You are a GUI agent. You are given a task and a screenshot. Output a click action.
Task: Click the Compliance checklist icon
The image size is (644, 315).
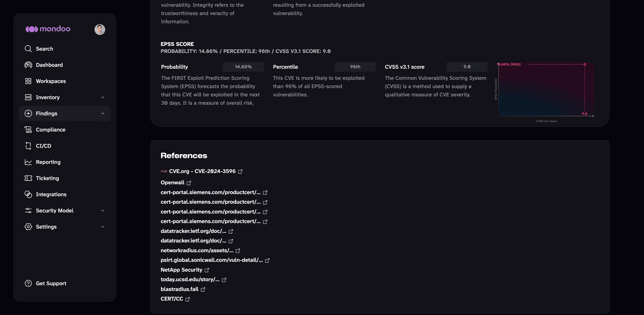pyautogui.click(x=28, y=130)
